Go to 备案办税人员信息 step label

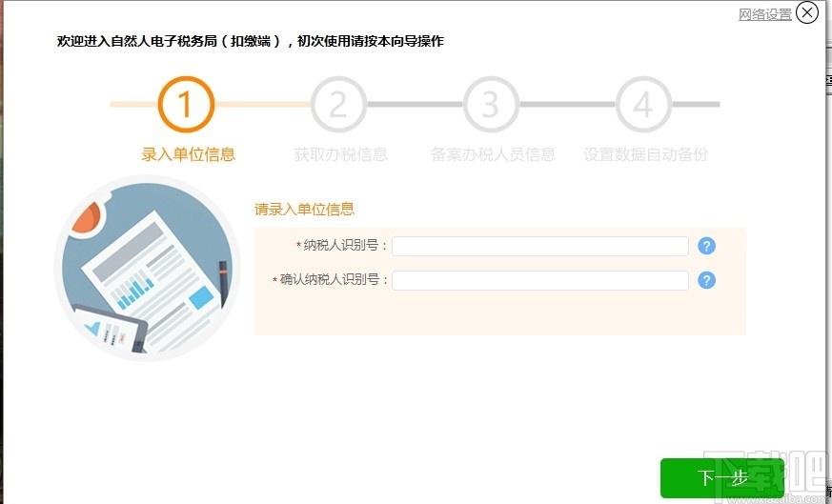coord(493,154)
